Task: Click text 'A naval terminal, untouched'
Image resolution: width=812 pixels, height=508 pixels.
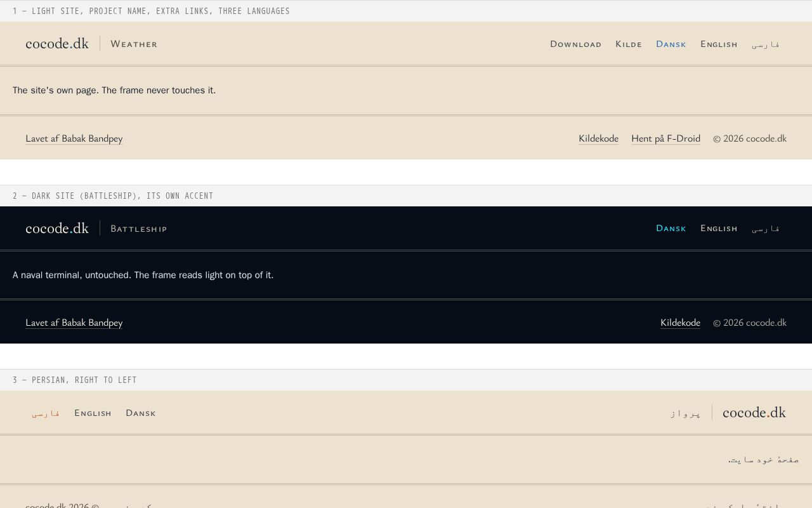Action: (70, 275)
